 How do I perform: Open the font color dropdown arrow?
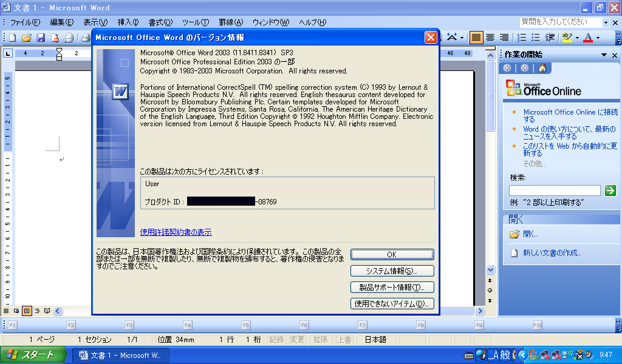[598, 38]
